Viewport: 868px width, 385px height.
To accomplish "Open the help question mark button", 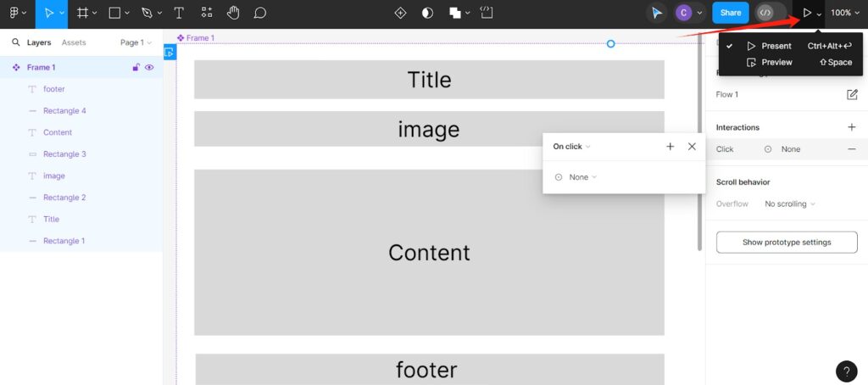I will [x=846, y=371].
